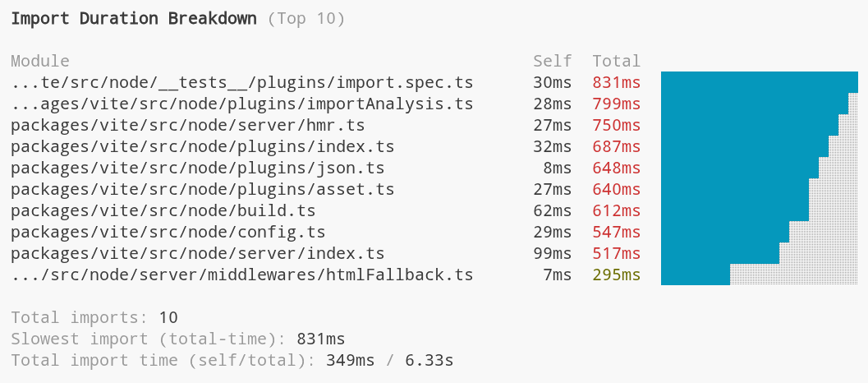Click the Import Duration Breakdown title
868x383 pixels.
[134, 19]
